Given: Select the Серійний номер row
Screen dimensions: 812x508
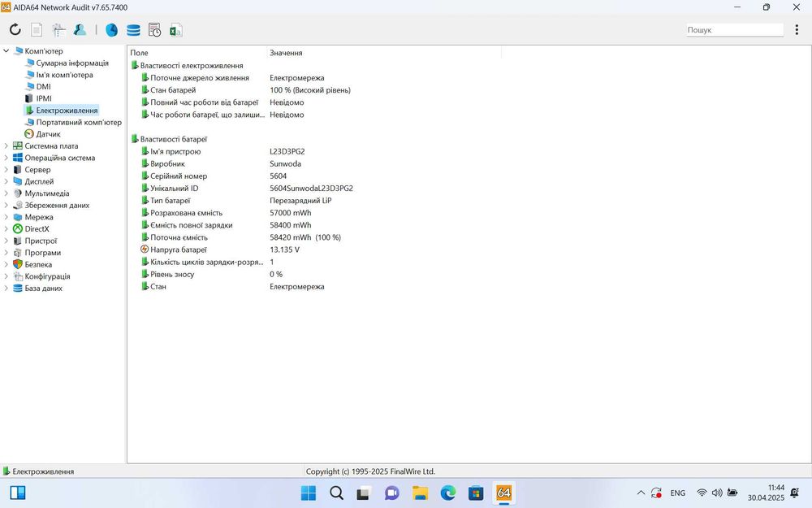Looking at the screenshot, I should click(179, 176).
